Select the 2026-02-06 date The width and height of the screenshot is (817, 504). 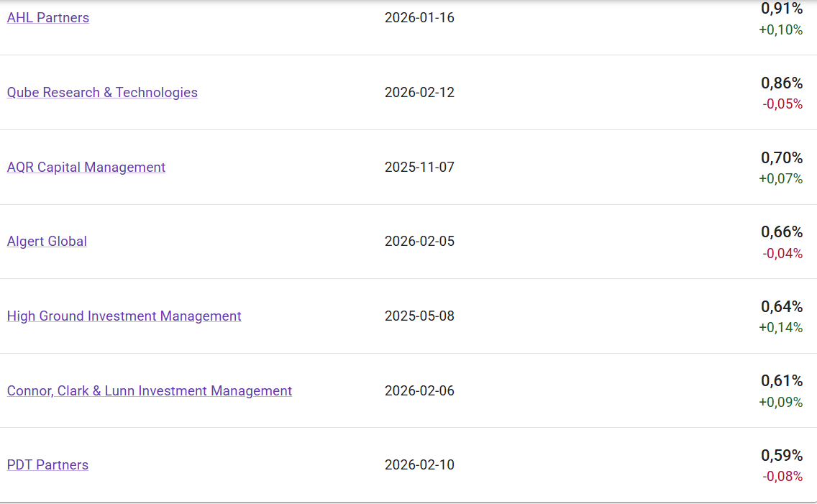[x=419, y=391]
